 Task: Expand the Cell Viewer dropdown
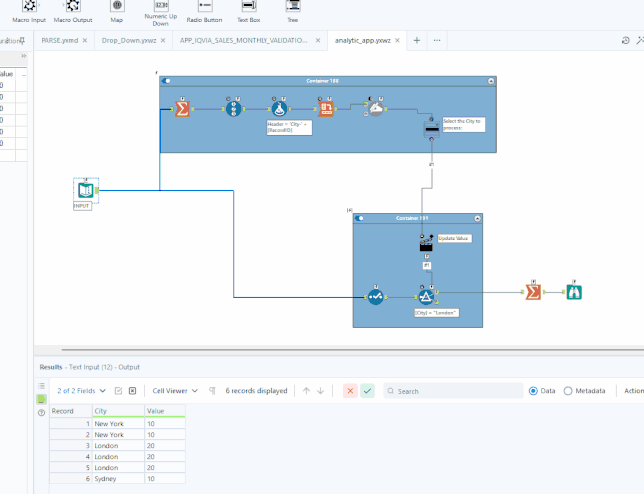[175, 391]
